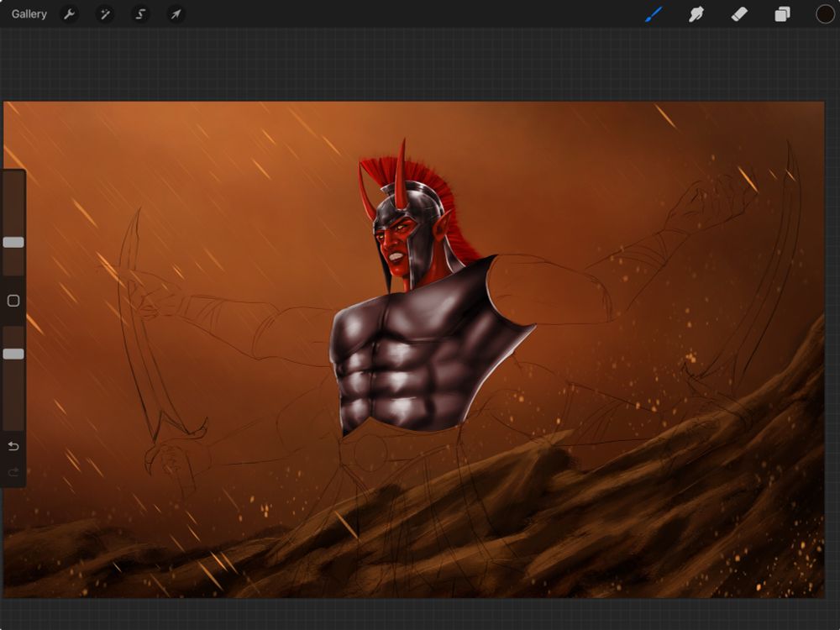Open the Actions wrench menu
Viewport: 840px width, 630px height.
point(70,14)
